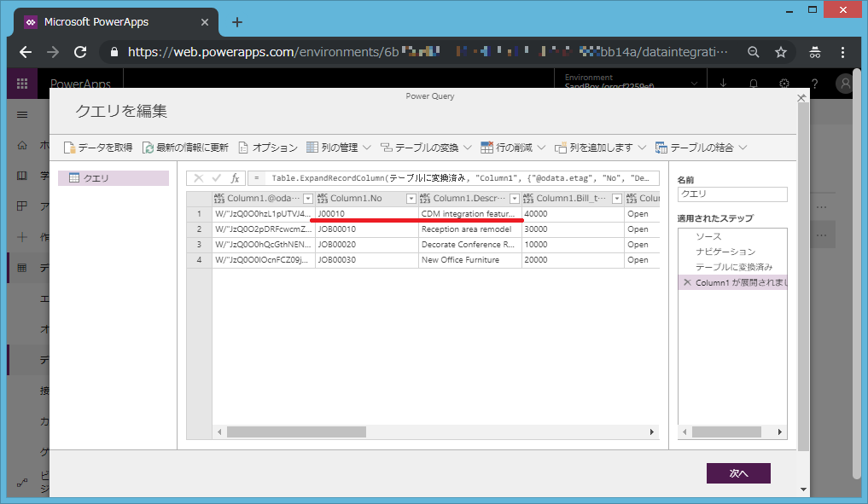Bookmark this page with star icon
868x504 pixels.
[x=781, y=52]
